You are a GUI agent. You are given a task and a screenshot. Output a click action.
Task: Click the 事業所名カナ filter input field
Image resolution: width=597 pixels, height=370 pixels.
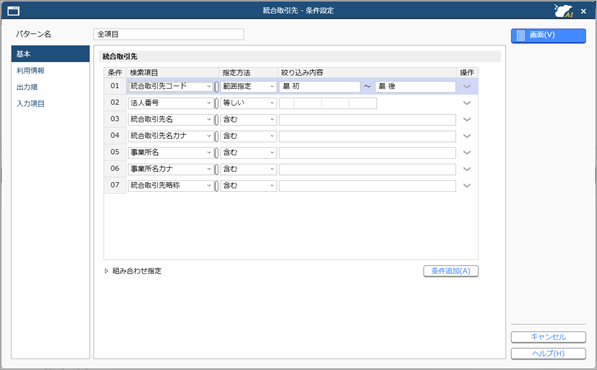point(367,169)
